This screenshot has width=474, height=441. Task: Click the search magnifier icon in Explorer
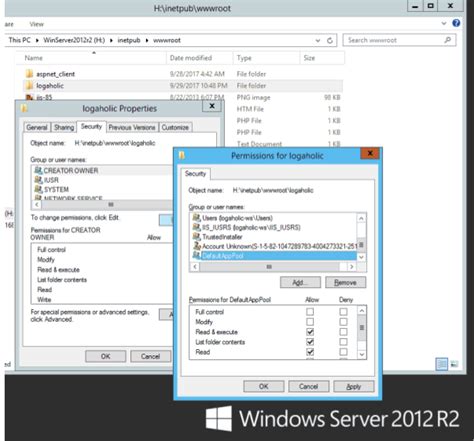[448, 40]
